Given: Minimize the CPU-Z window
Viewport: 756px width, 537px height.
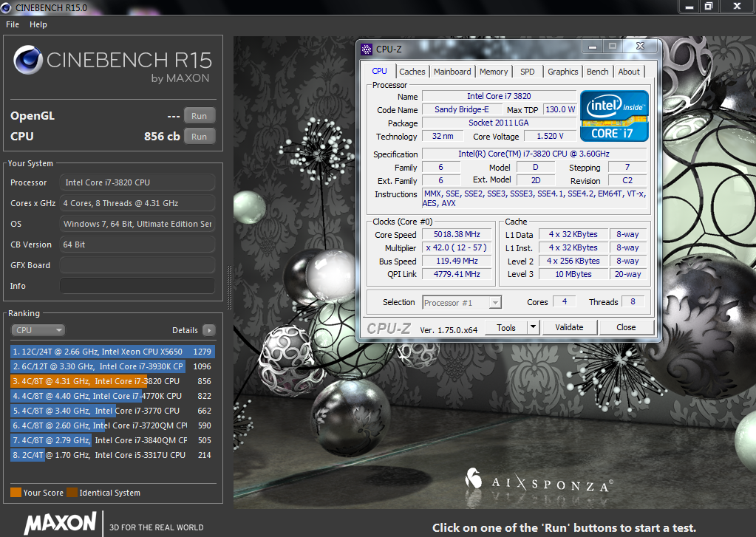Looking at the screenshot, I should point(593,47).
